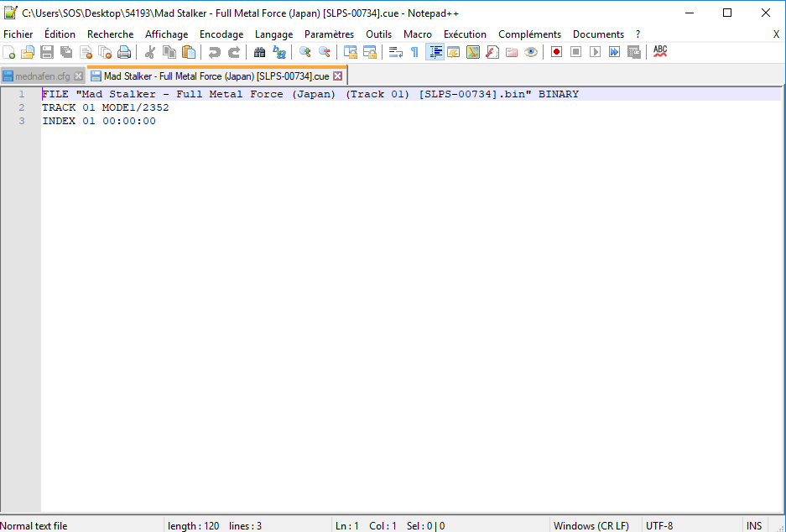Click the X at menu bar right
The width and height of the screenshot is (786, 532).
coord(776,34)
